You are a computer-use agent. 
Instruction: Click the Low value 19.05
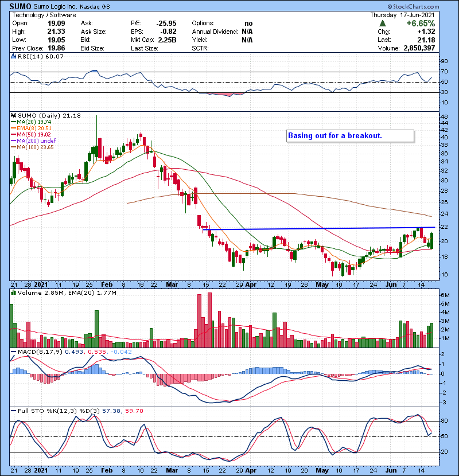coord(56,40)
